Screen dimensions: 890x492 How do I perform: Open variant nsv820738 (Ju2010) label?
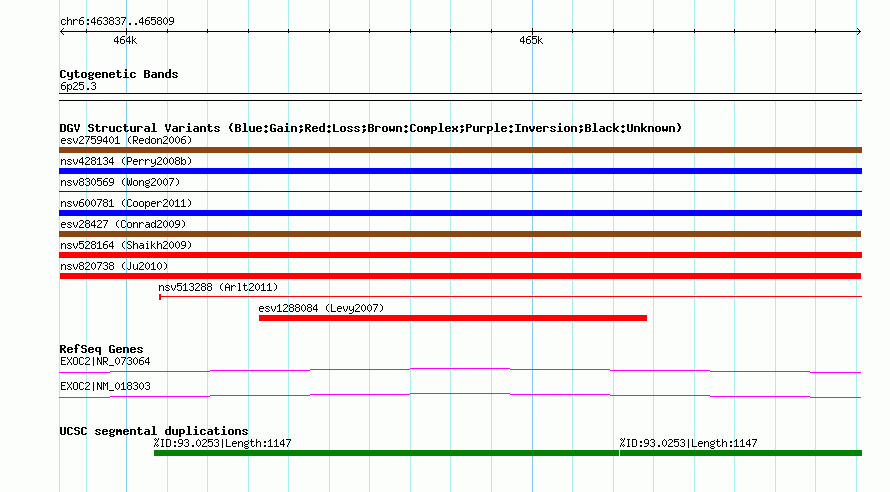[114, 266]
